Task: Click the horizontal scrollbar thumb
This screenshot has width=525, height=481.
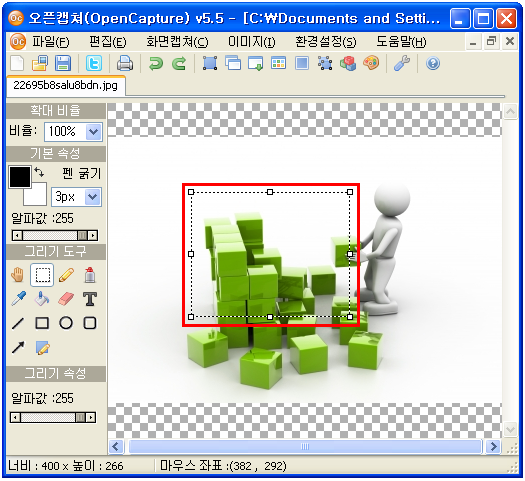Action: 305,447
